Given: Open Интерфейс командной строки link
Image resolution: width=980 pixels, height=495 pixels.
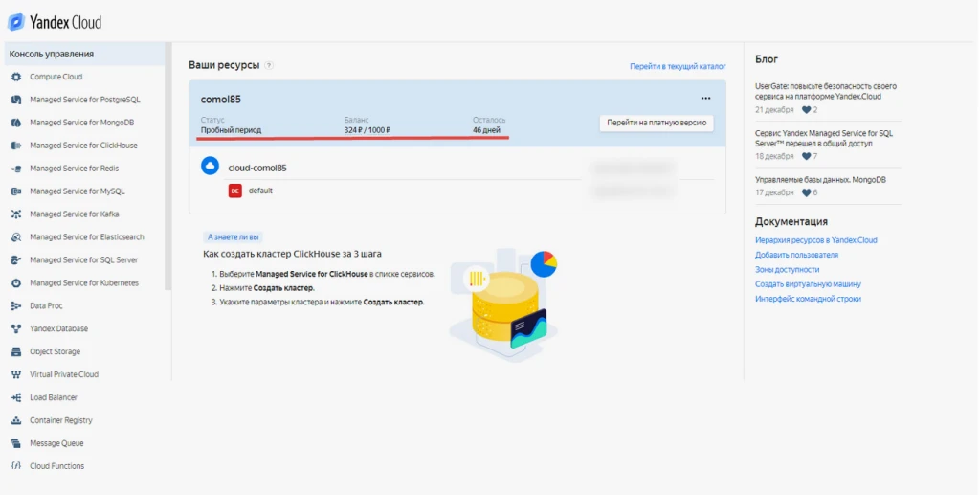Looking at the screenshot, I should tap(808, 299).
